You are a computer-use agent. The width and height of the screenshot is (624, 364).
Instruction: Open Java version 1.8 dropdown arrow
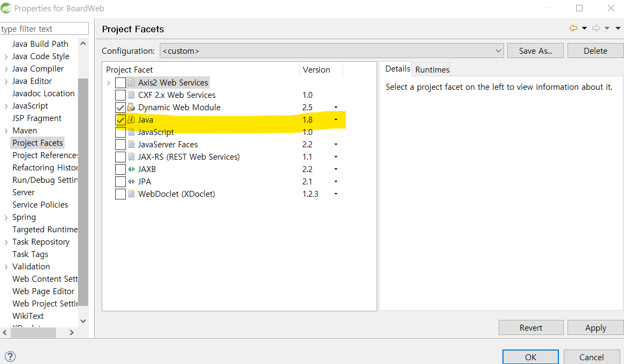pyautogui.click(x=336, y=120)
